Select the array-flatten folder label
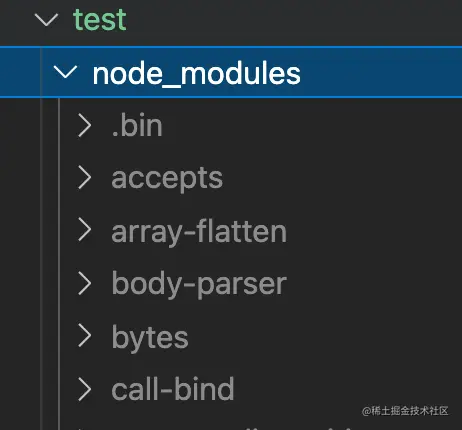Screen dimensions: 462x430 (199, 231)
